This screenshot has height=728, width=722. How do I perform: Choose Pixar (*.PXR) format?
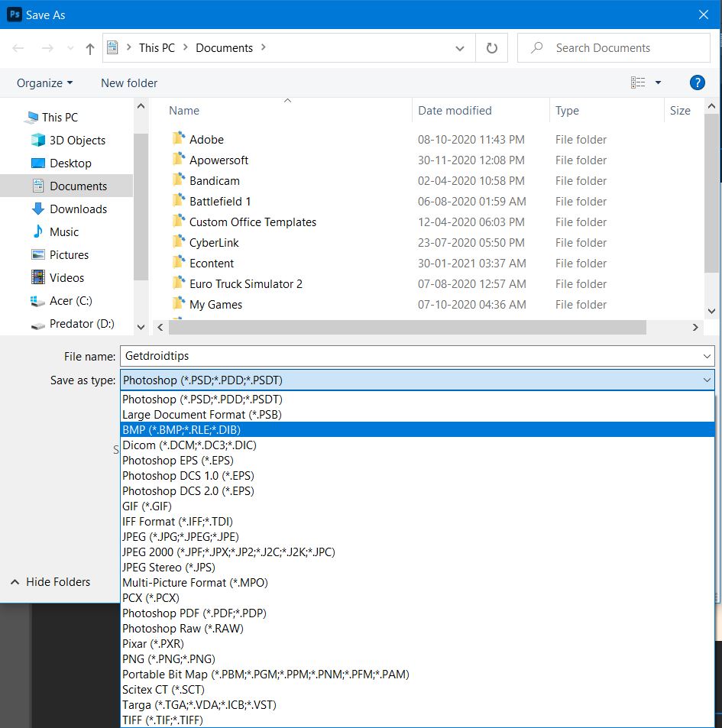click(417, 644)
